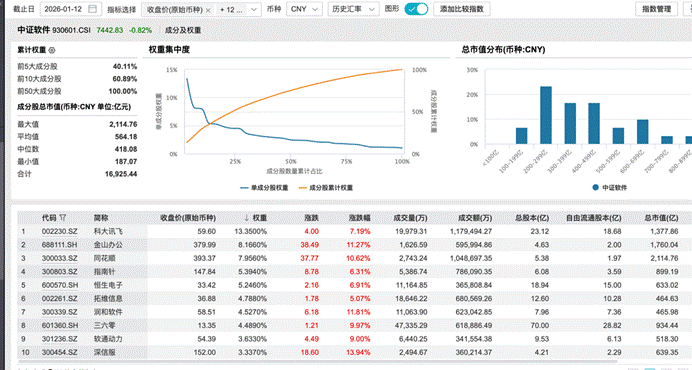Screen dimensions: 692x370
Task: Select the 深信服 name cell
Action: pyautogui.click(x=105, y=352)
